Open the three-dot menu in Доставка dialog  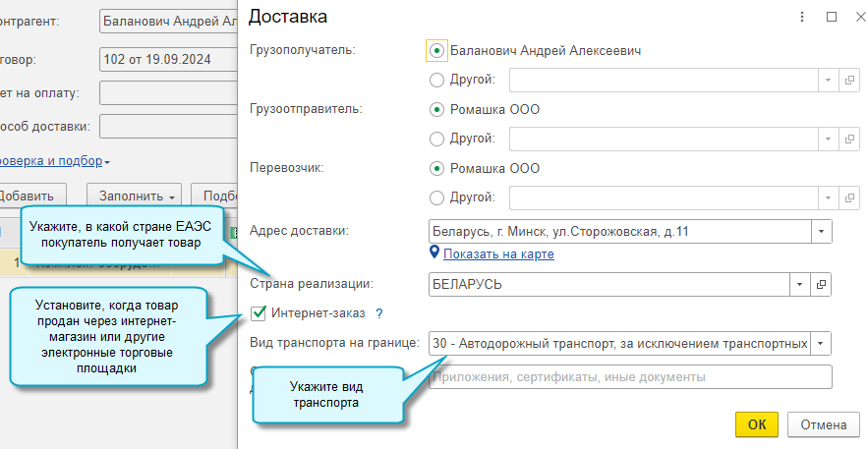click(803, 17)
